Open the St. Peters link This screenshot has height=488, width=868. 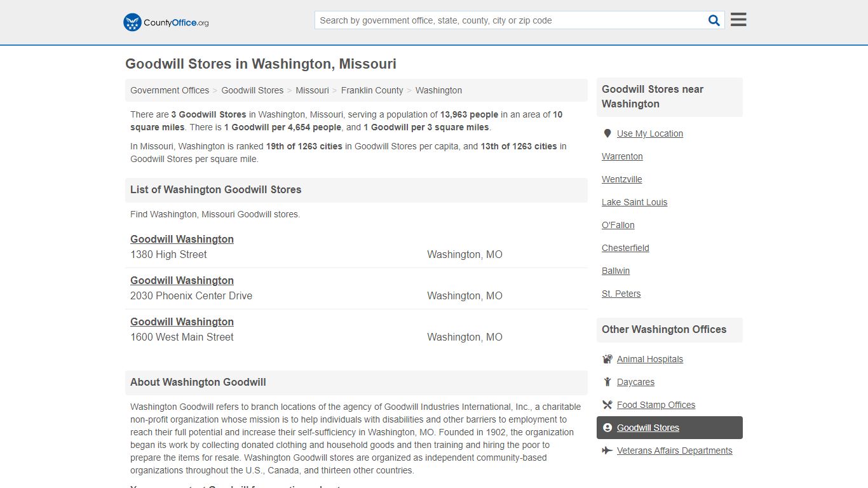coord(621,294)
